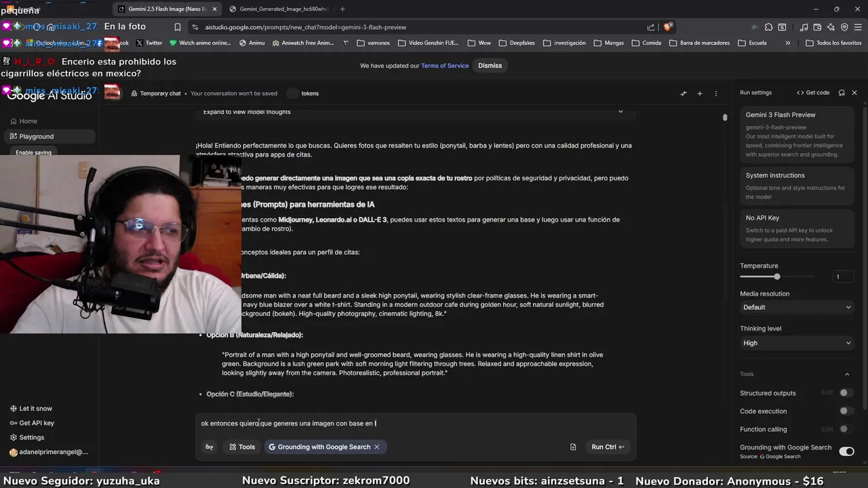Dismiss the Terms of Service notice
Image resolution: width=868 pixels, height=488 pixels.
[490, 66]
